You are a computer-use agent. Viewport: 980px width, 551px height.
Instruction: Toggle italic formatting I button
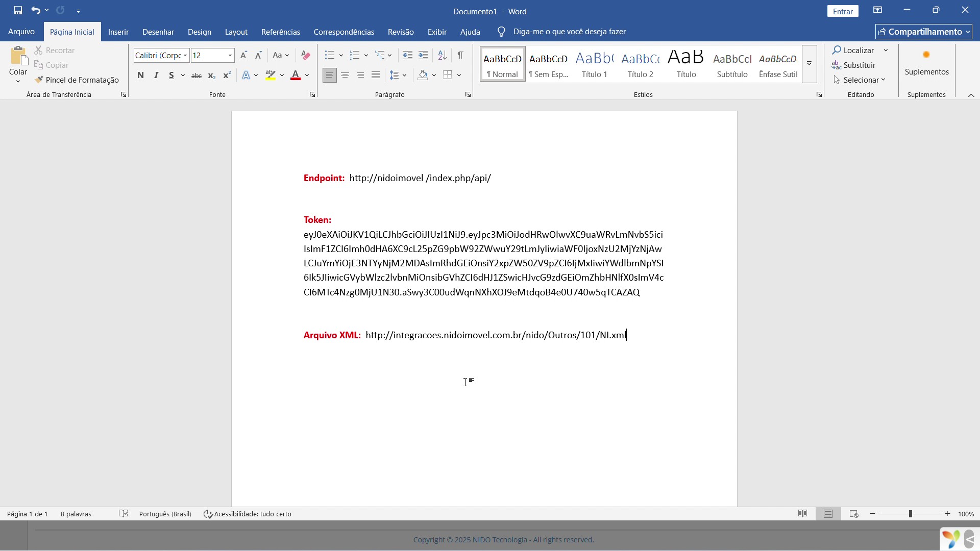click(156, 76)
